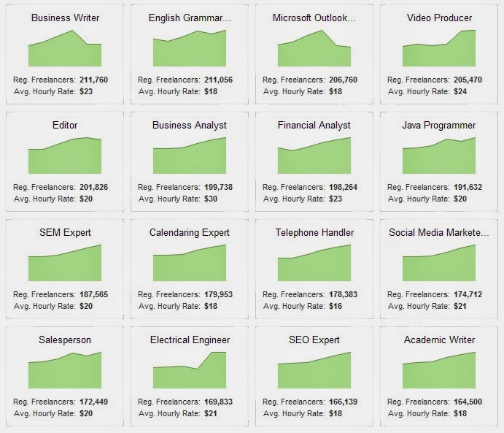The height and width of the screenshot is (433, 504).
Task: Click Business Analyst's $30 hourly rate
Action: pos(211,199)
